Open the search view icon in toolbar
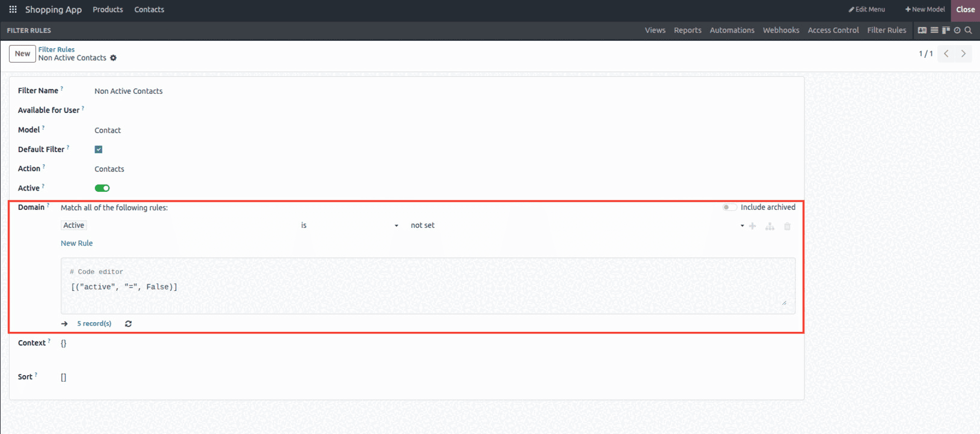This screenshot has height=434, width=980. tap(968, 30)
